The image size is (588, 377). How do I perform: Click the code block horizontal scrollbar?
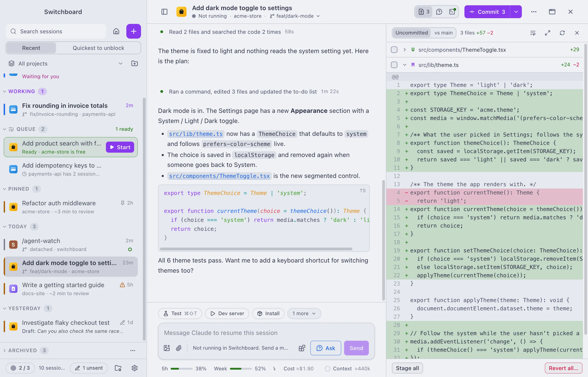click(x=256, y=249)
